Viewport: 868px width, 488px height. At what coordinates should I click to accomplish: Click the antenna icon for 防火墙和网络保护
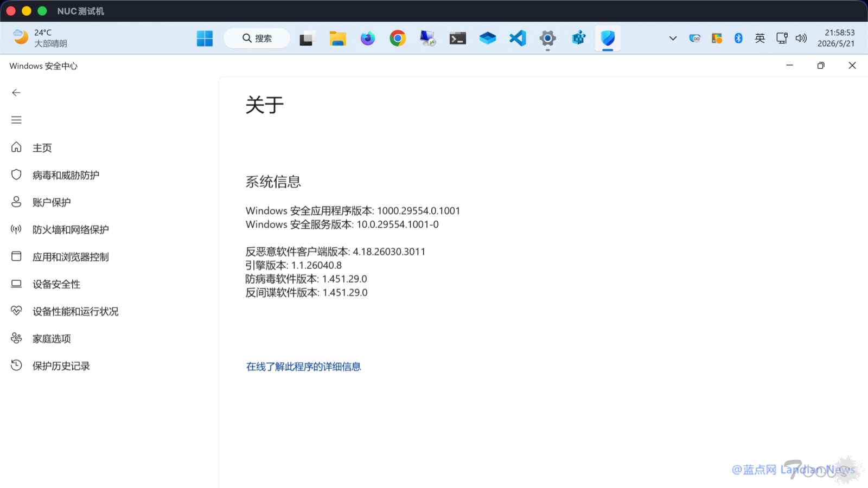(x=16, y=229)
